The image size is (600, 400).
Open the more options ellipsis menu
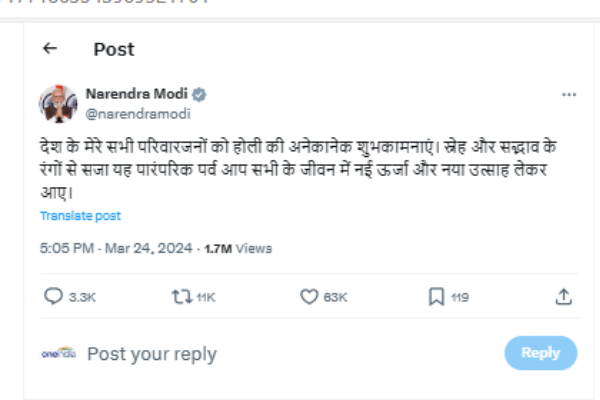569,94
